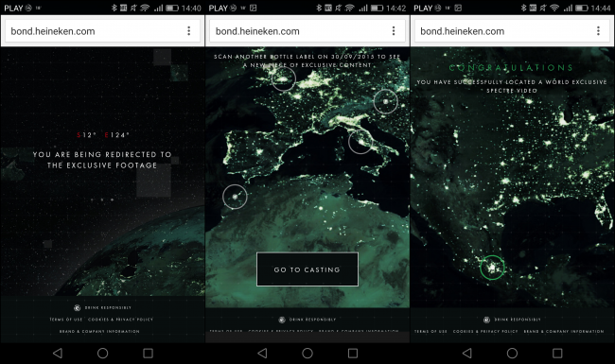Open Brand & Company Information on right screen

564,331
